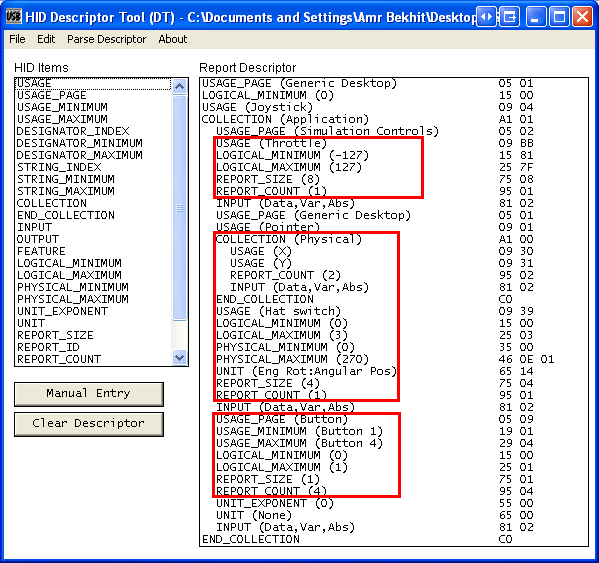This screenshot has width=599, height=563.
Task: Click the Clear Descriptor button
Action: (89, 424)
